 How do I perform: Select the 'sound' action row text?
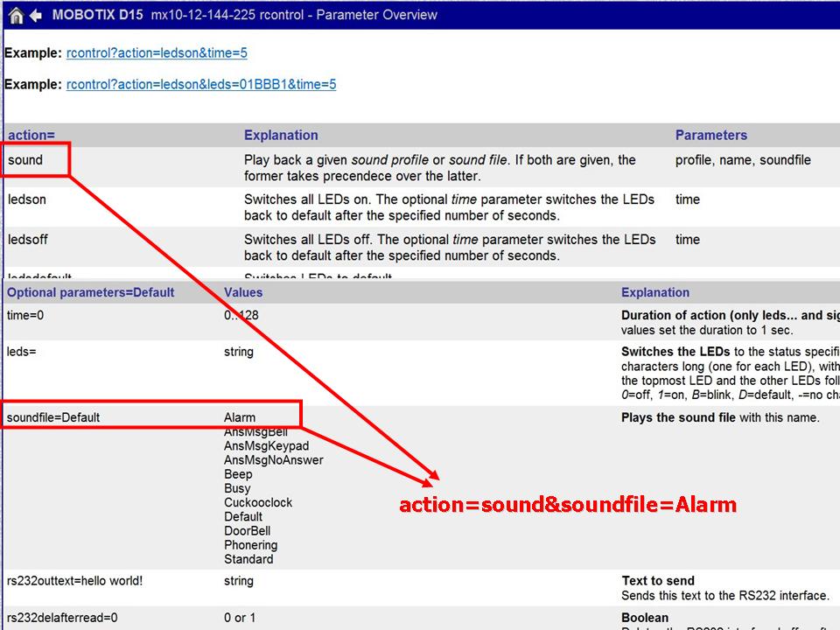25,159
